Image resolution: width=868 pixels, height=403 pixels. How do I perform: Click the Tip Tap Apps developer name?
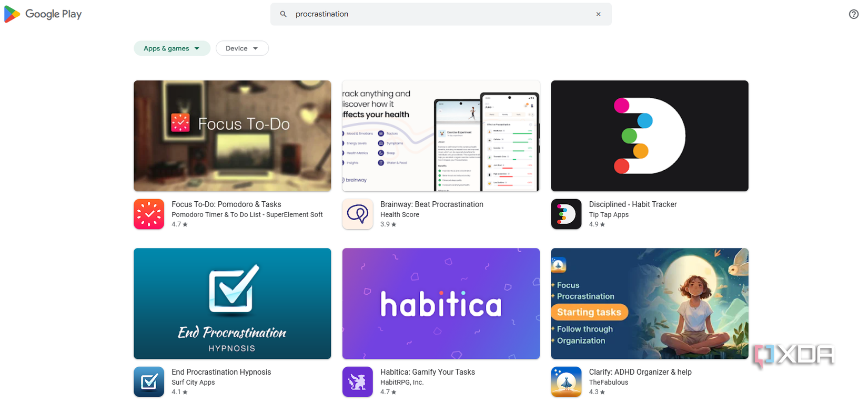pyautogui.click(x=609, y=215)
